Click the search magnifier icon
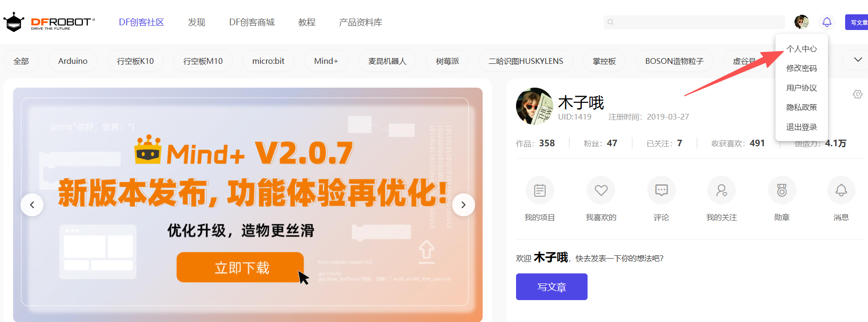 [x=610, y=22]
